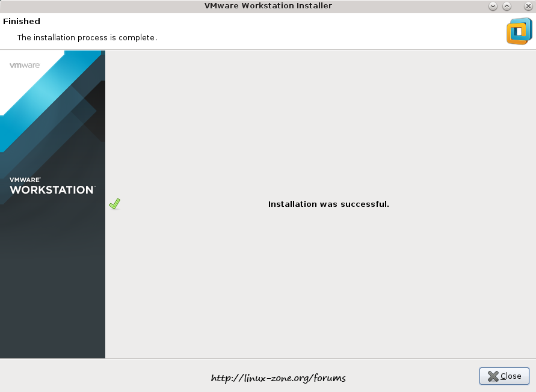Click the word 'Close' on the button

(511, 376)
